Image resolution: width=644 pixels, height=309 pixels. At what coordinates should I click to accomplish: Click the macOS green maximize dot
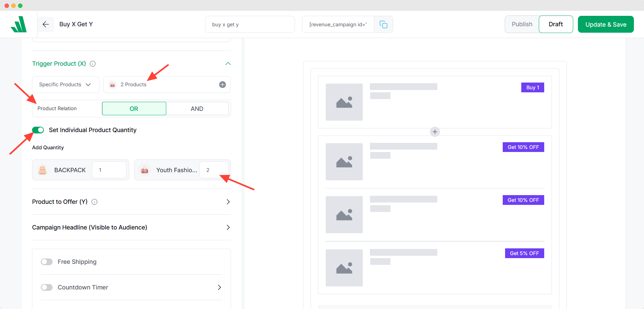tap(20, 6)
